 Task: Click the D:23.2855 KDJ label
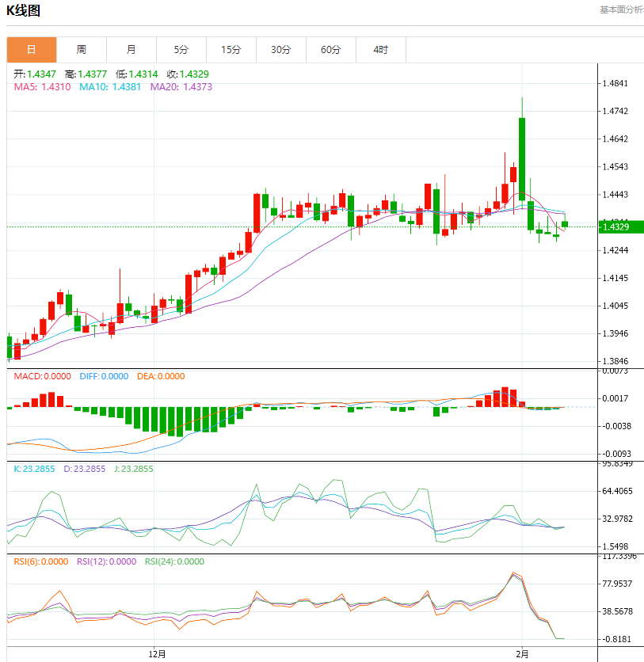[85, 469]
